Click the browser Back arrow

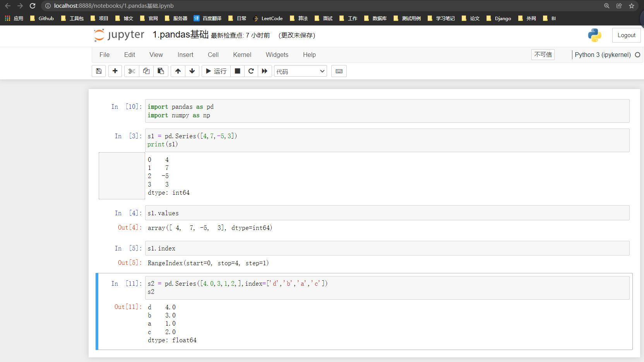tap(8, 6)
